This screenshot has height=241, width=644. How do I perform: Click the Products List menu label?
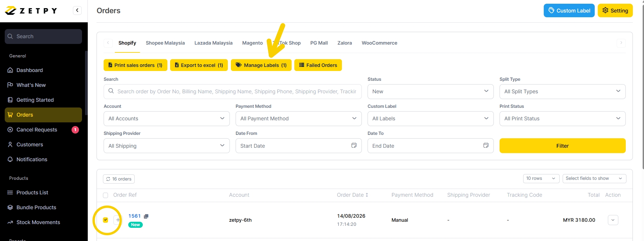point(32,193)
